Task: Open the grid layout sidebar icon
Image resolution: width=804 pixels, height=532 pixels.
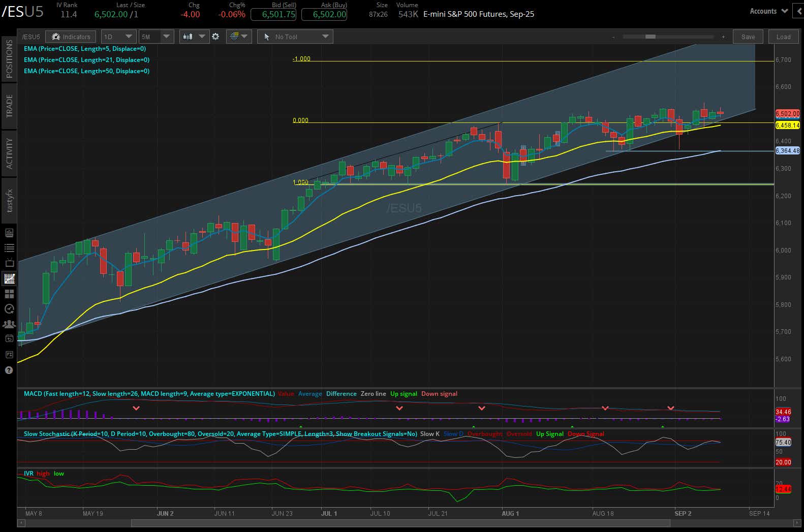Action: 9,294
